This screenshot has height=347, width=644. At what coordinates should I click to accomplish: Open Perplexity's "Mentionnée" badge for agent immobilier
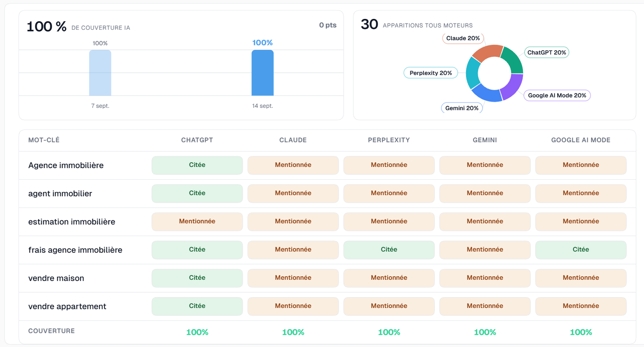point(389,193)
